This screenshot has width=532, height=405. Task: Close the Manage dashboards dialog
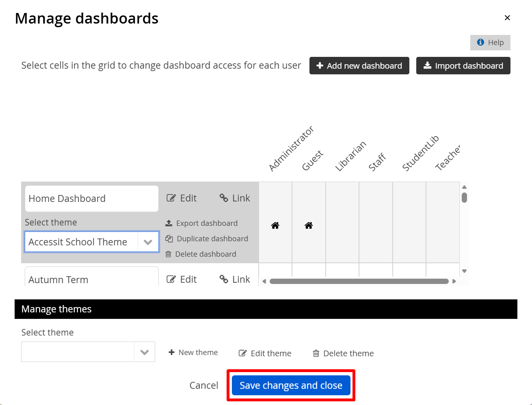pos(507,18)
